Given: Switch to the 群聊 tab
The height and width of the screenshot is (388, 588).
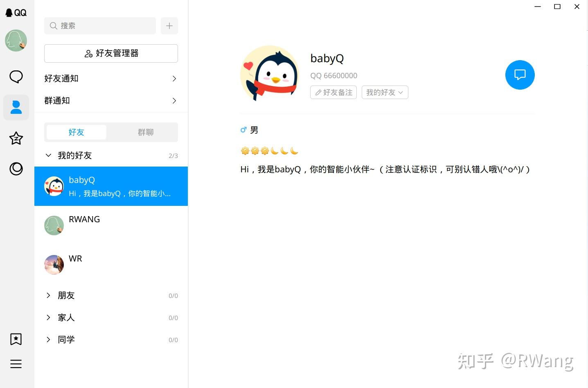Looking at the screenshot, I should tap(146, 132).
